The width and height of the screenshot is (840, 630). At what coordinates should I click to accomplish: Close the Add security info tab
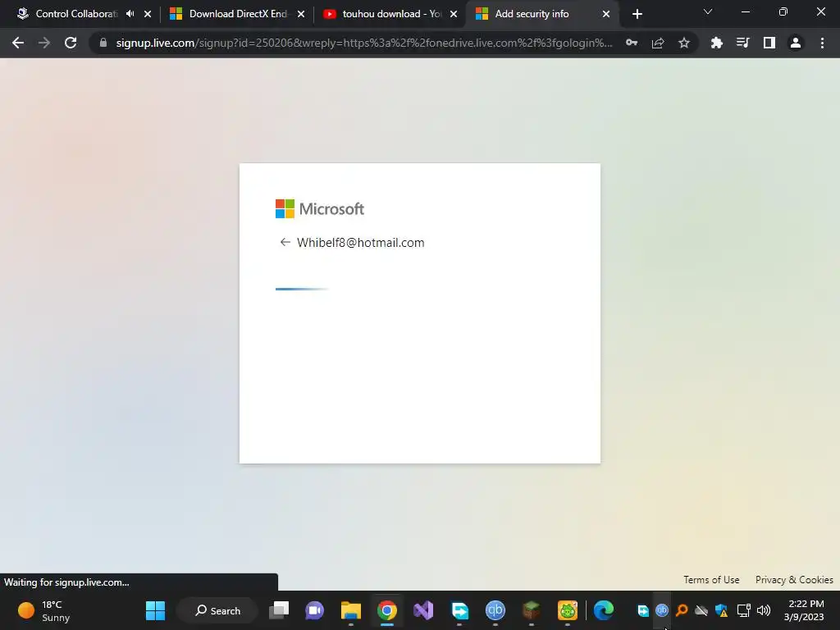click(x=606, y=14)
